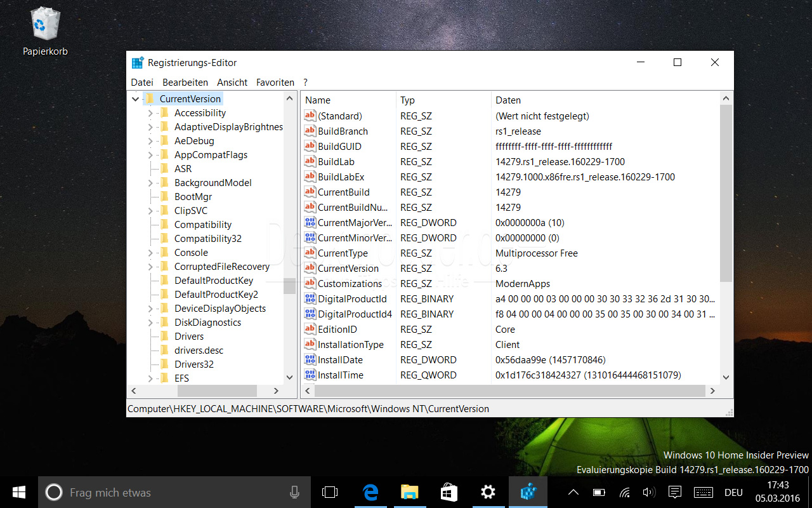Expand the AeDebug key
The width and height of the screenshot is (812, 508).
click(150, 141)
